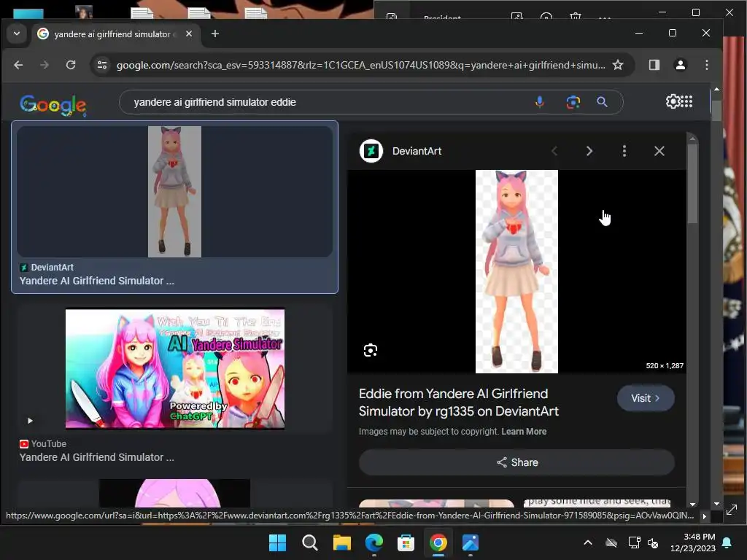Open the YouTube AI Yandere Simulator thumbnail

[x=175, y=369]
